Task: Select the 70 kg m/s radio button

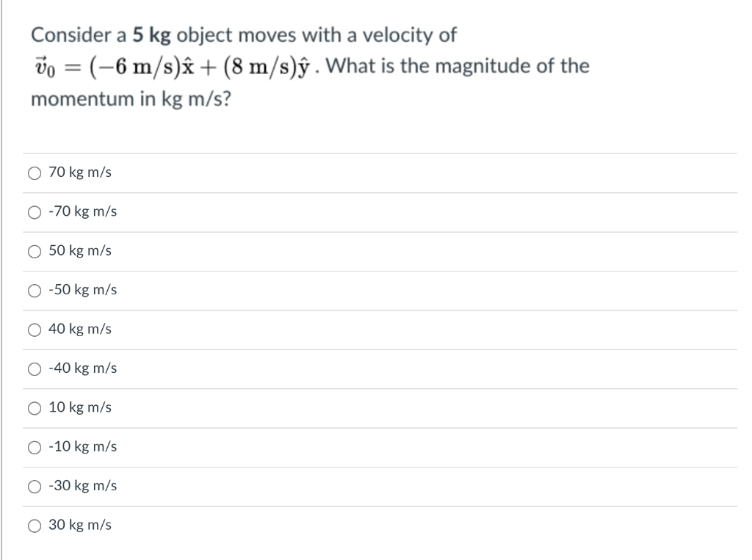Action: 35,173
